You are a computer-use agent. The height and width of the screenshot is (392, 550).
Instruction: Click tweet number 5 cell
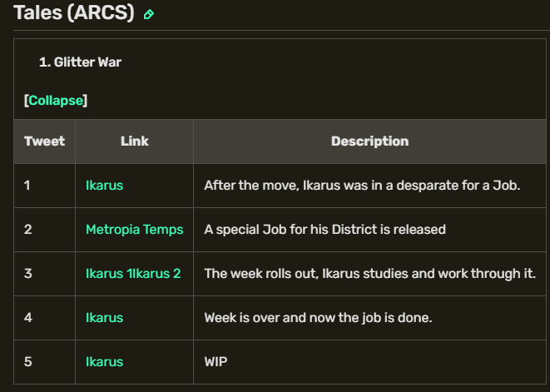coord(27,361)
